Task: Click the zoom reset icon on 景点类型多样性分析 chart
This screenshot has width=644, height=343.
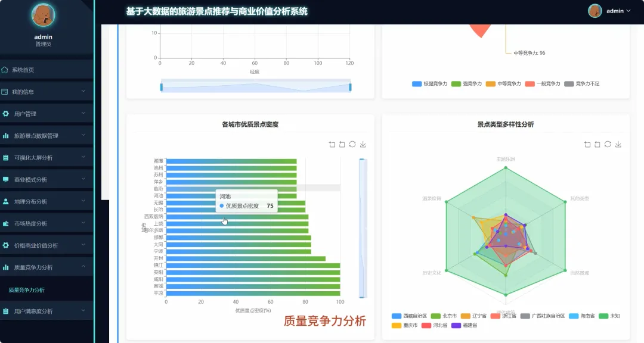Action: click(597, 145)
